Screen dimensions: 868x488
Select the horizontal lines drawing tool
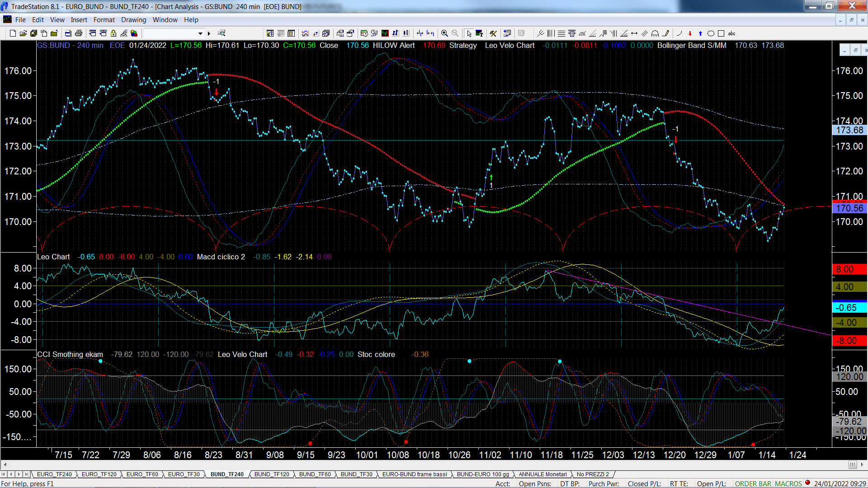(561, 33)
